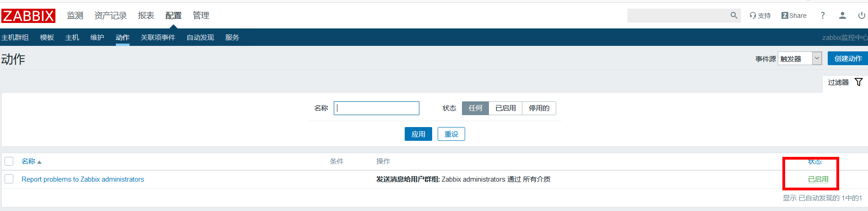868x211 pixels.
Task: Select the 已启用 status filter option
Action: [x=505, y=108]
